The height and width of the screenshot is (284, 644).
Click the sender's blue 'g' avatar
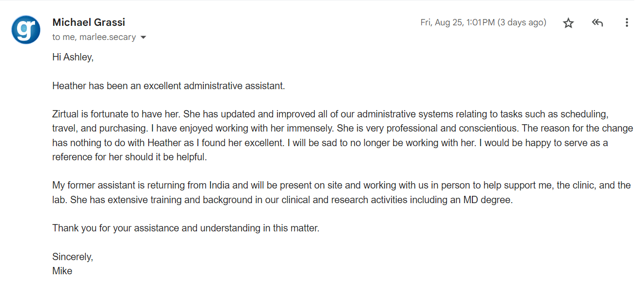pos(26,30)
